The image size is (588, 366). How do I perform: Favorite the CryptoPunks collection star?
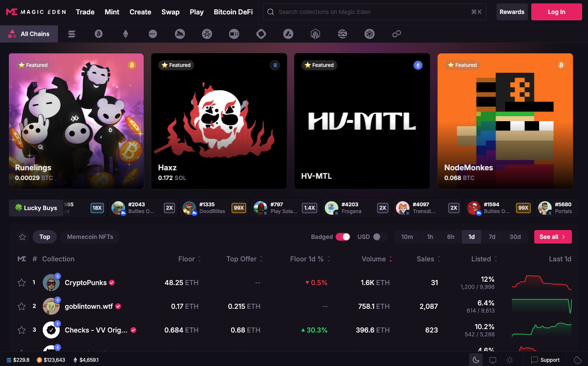(22, 283)
